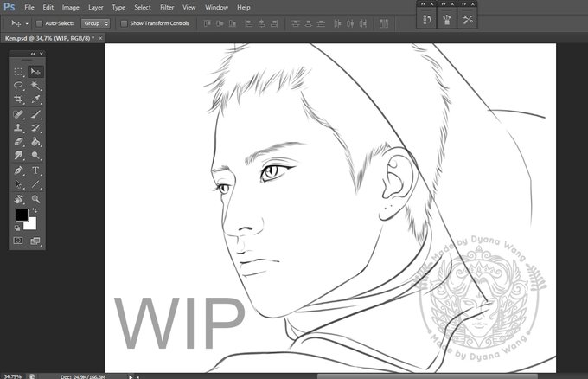Click Distribute Vertical Centers icon

point(308,23)
